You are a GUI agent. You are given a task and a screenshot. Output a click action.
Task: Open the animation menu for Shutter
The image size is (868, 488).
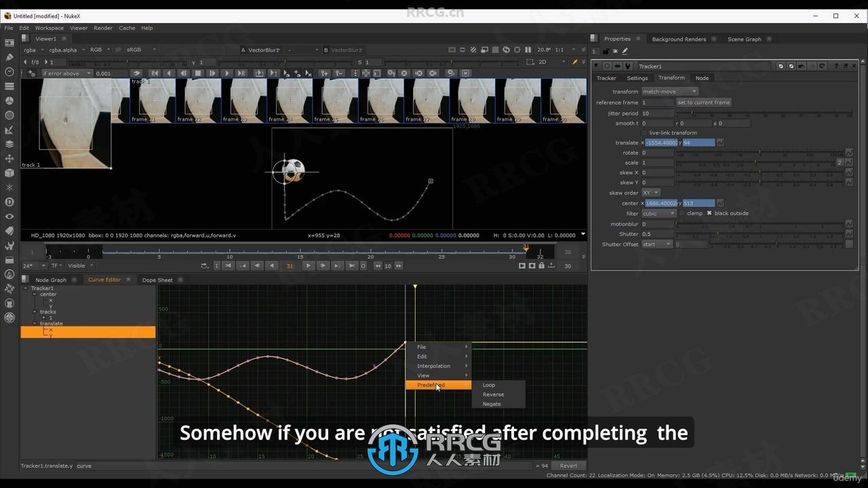tap(849, 235)
